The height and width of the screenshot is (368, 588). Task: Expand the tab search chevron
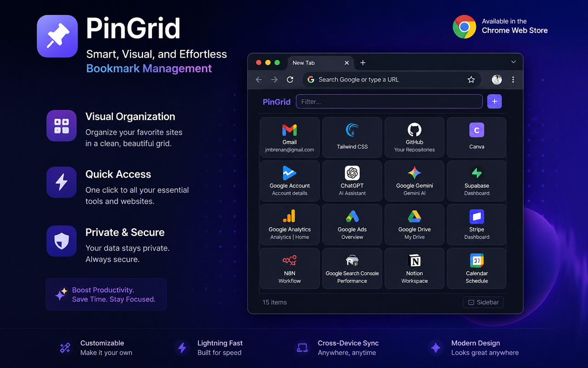coord(514,62)
